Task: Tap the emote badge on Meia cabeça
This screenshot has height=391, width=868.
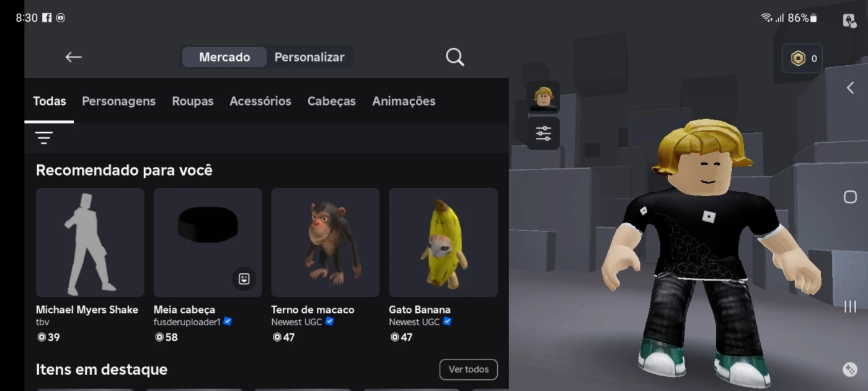Action: [244, 279]
